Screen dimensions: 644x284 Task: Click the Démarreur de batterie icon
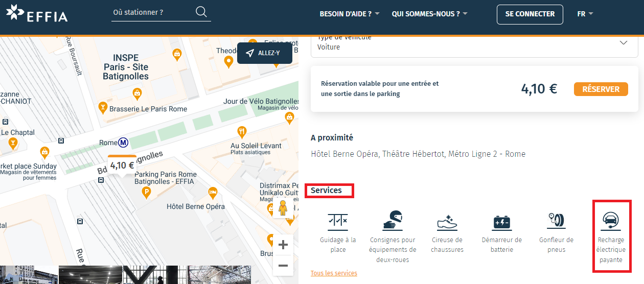click(x=502, y=222)
